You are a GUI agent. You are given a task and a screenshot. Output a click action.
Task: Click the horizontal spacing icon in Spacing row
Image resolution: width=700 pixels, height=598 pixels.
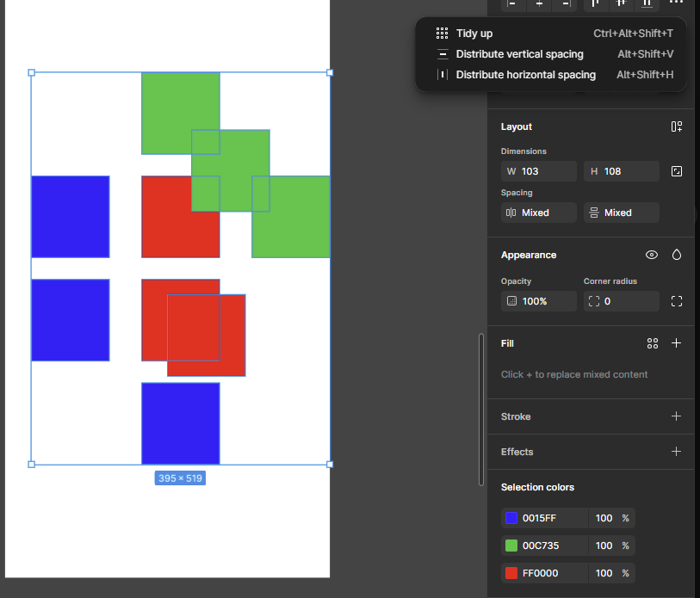[x=511, y=213]
